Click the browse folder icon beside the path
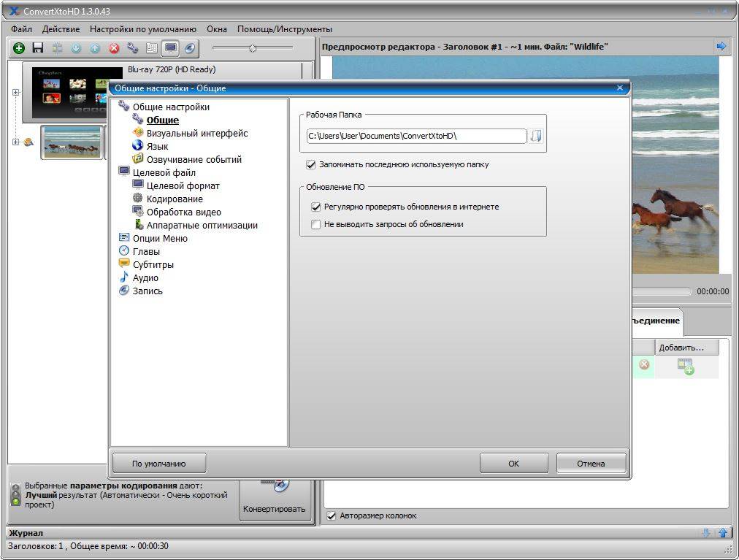The width and height of the screenshot is (739, 560). [x=536, y=137]
